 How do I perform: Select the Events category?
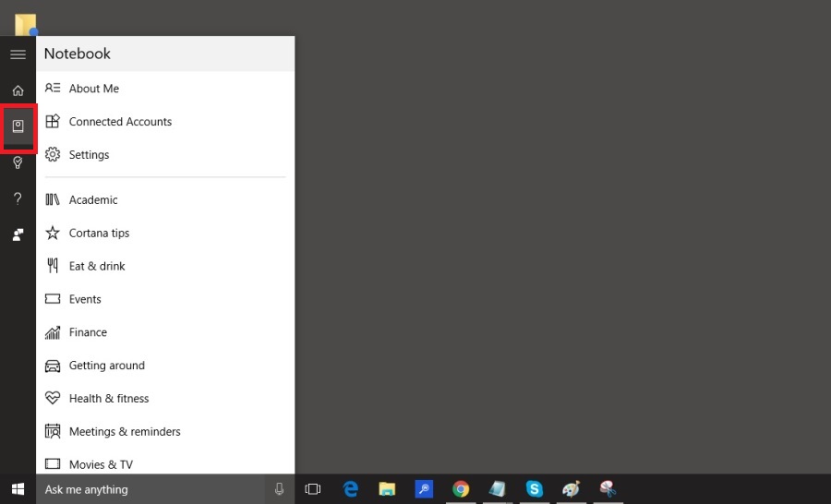165,299
